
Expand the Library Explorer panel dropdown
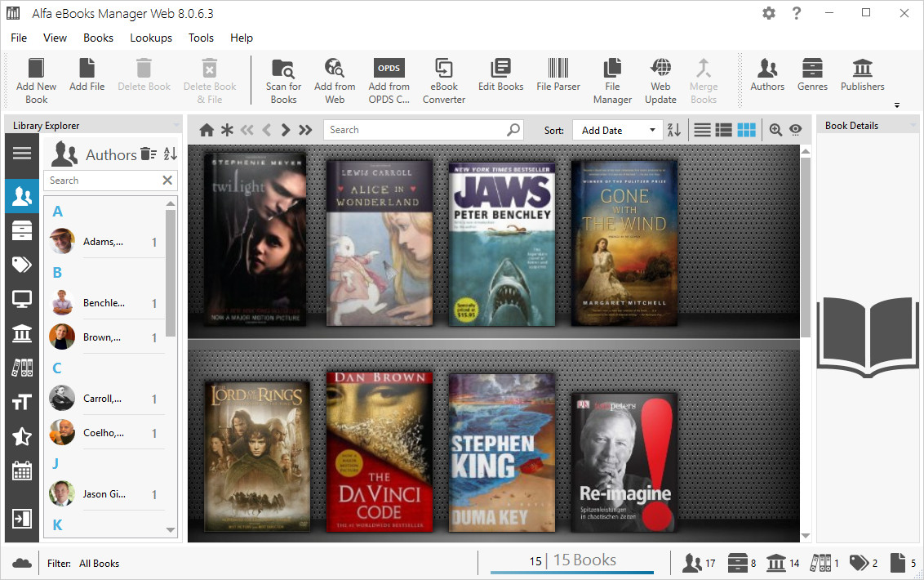[x=176, y=126]
